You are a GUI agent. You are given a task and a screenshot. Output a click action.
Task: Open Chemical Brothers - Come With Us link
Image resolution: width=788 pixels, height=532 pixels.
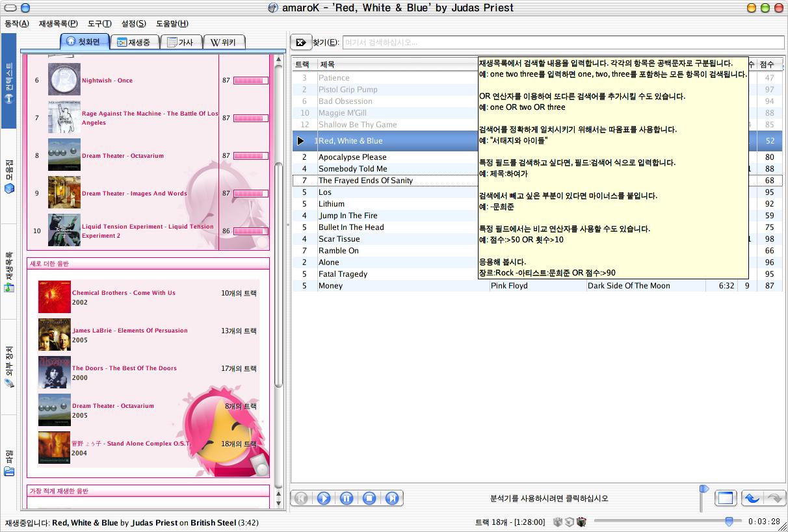tap(124, 293)
